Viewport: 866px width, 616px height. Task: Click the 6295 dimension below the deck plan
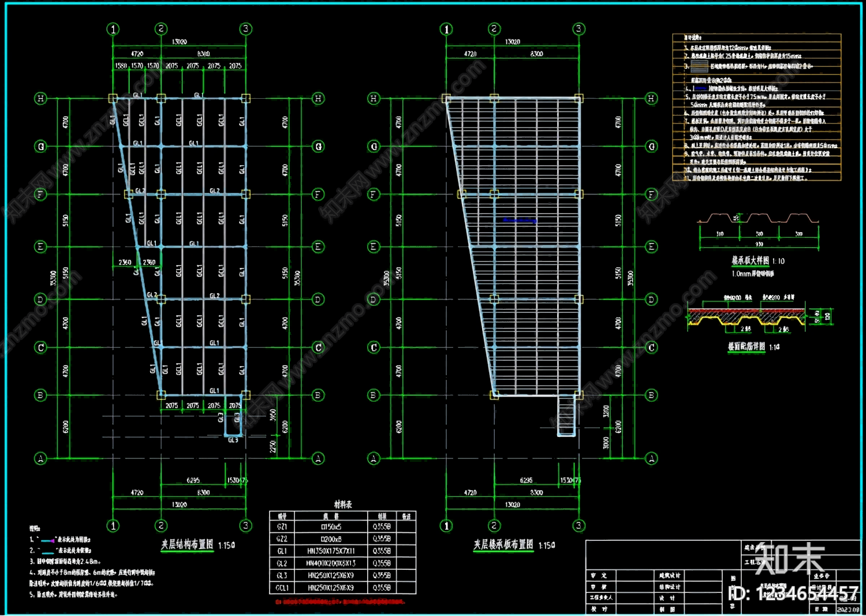tap(527, 480)
